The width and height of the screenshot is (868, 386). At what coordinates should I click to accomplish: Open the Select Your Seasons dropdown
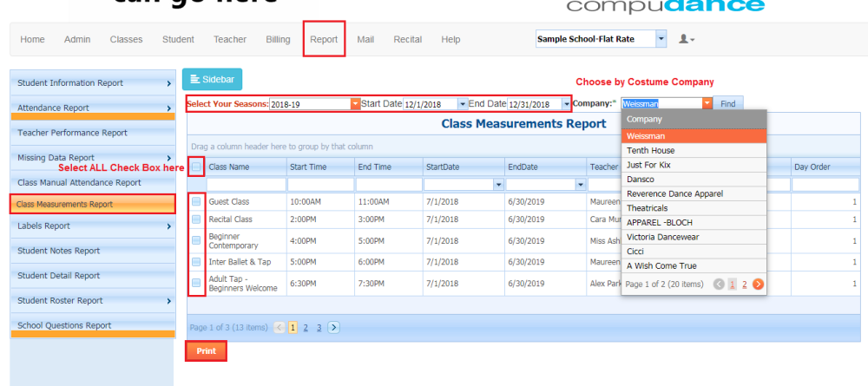[355, 104]
